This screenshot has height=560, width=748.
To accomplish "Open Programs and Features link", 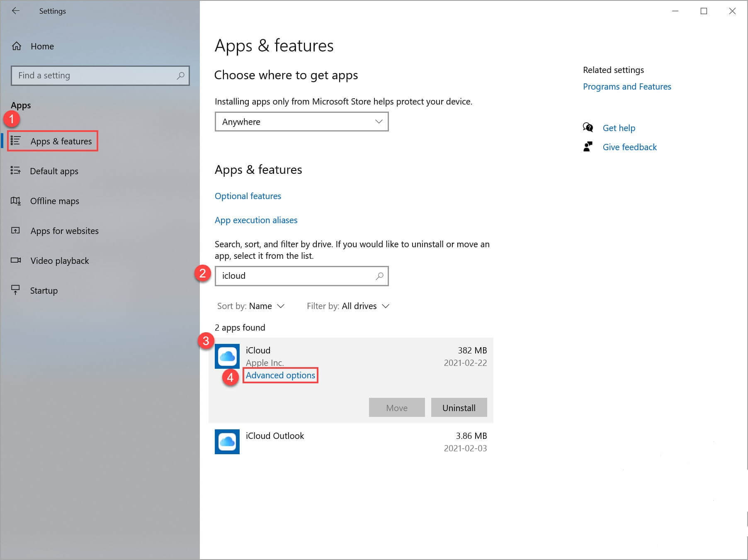I will [627, 86].
